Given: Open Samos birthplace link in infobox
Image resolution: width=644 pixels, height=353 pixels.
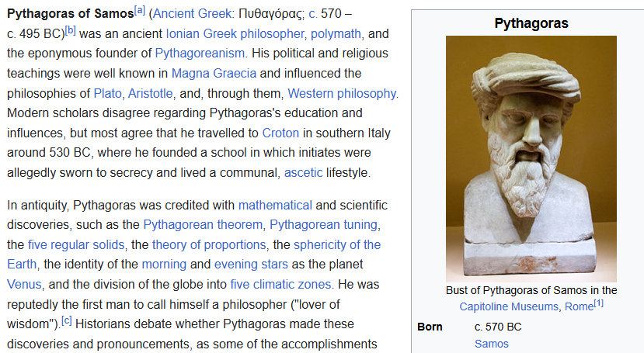Looking at the screenshot, I should [x=492, y=344].
